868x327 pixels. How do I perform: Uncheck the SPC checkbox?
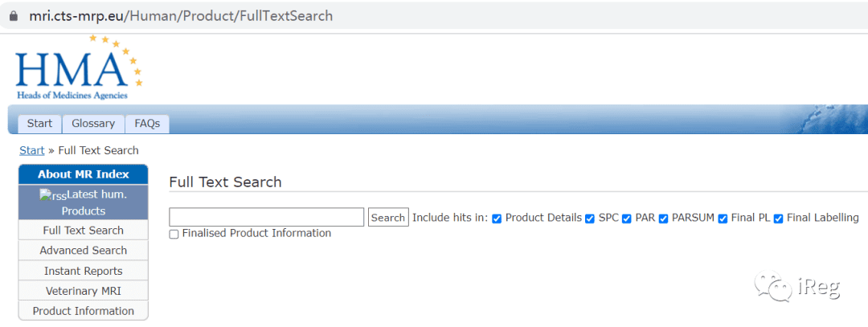point(590,219)
